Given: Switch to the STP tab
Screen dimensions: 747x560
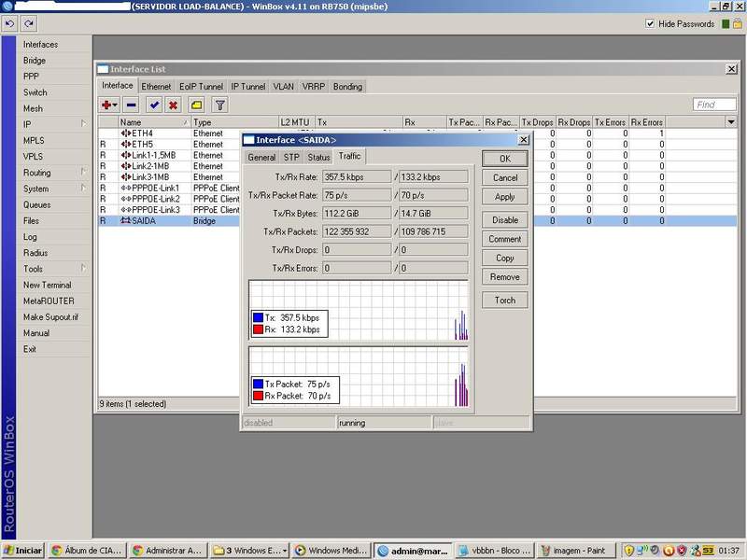Looking at the screenshot, I should 291,157.
